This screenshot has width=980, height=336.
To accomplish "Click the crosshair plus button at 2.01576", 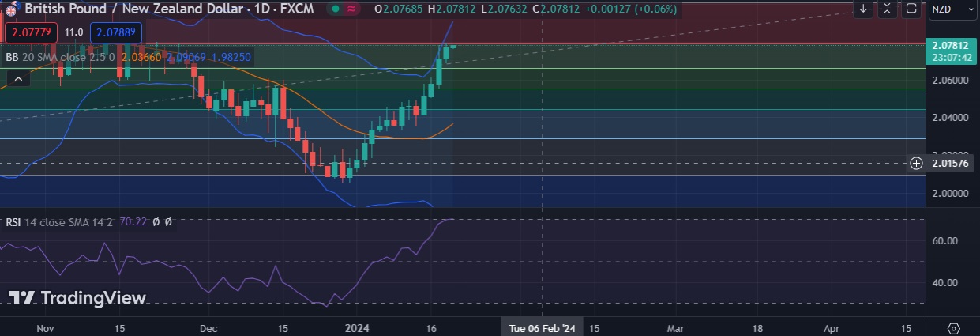I will coord(917,163).
